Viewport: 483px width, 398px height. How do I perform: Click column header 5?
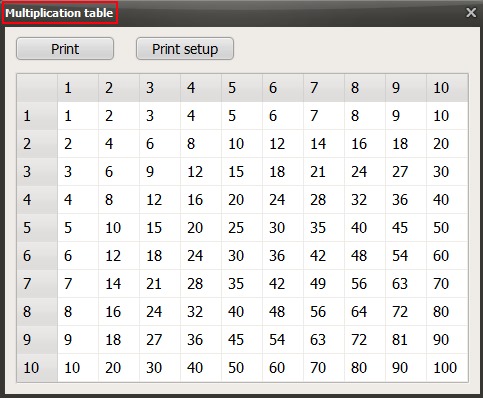click(242, 88)
